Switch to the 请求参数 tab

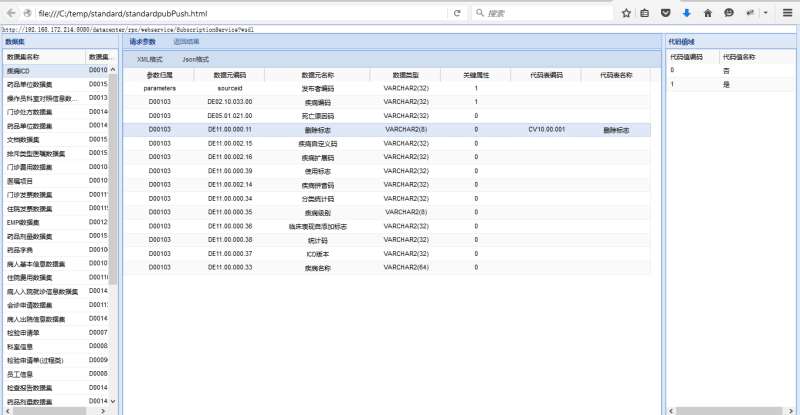[143, 43]
